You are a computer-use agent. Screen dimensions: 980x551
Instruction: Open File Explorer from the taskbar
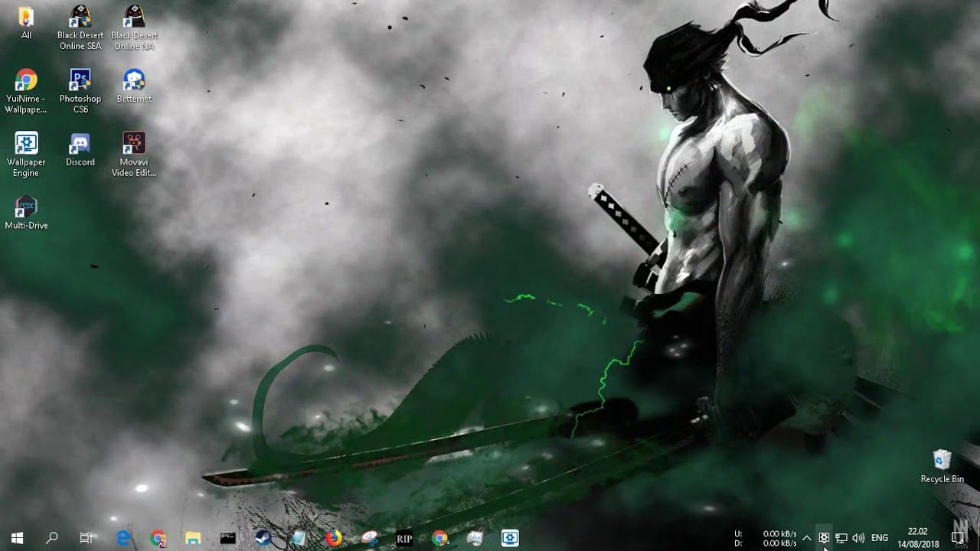(193, 538)
